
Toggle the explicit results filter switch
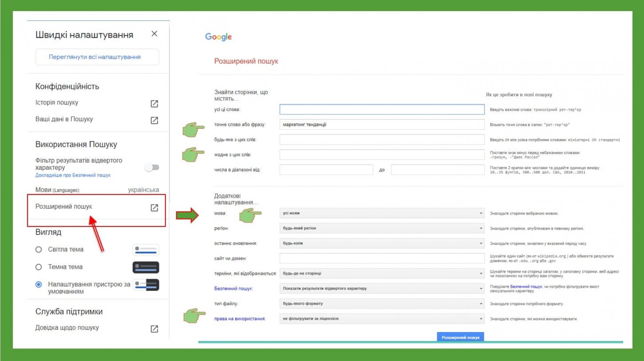(x=152, y=167)
